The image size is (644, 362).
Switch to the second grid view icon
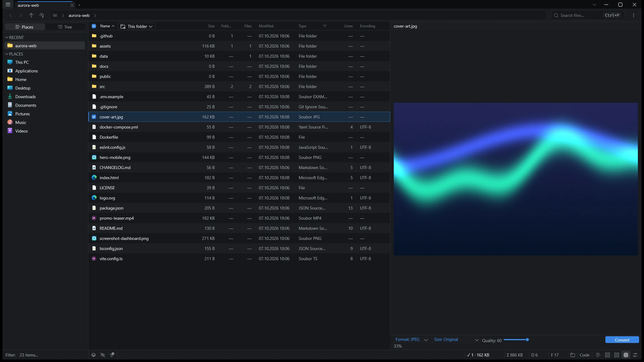tap(617, 355)
